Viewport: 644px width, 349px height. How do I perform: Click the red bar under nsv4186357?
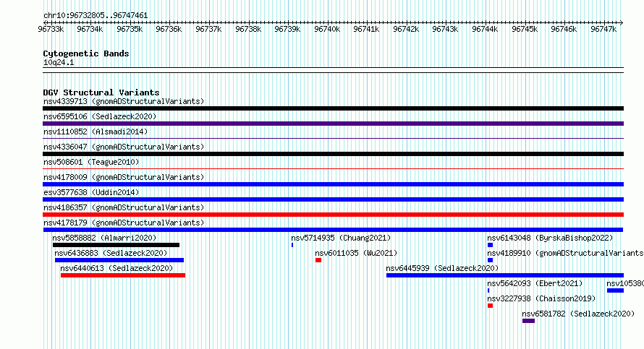[333, 215]
